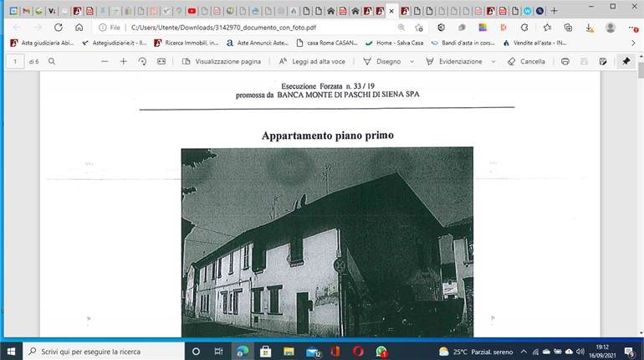Expand the Disegno dropdown arrow
Screen dimensions: 644x360
pos(412,62)
